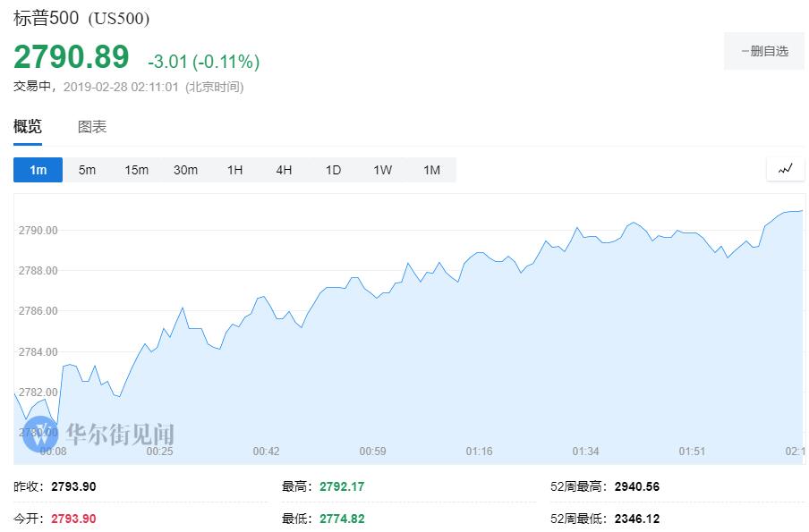The width and height of the screenshot is (809, 532).
Task: Pick the 4H timeframe
Action: coord(284,170)
